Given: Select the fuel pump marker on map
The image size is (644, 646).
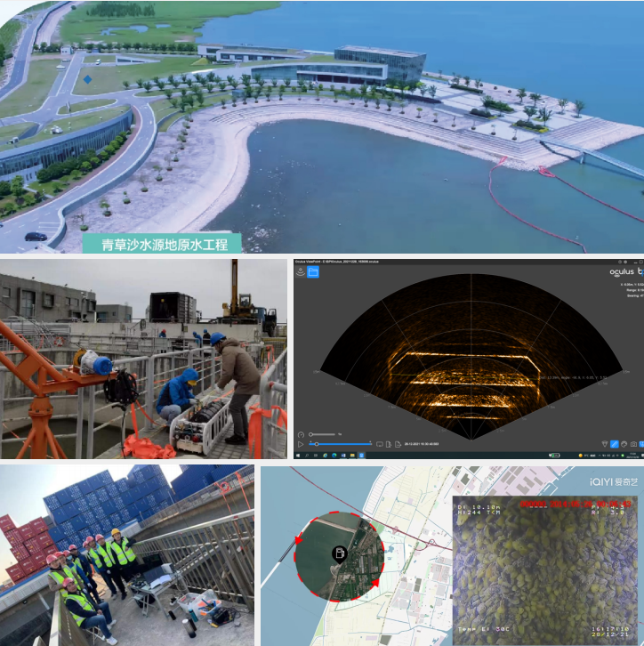Looking at the screenshot, I should (339, 553).
